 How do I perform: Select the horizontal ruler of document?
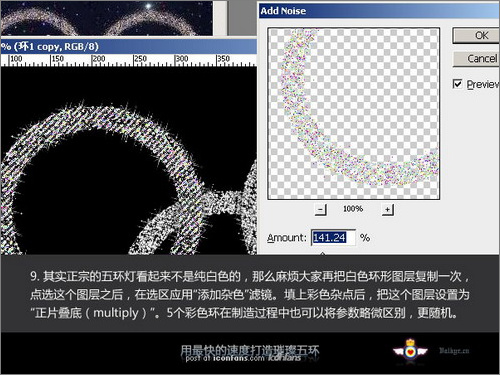pyautogui.click(x=129, y=60)
